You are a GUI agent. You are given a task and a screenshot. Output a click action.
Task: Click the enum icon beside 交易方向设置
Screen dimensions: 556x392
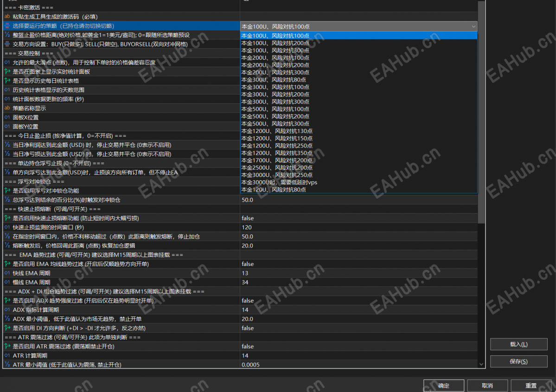7,44
